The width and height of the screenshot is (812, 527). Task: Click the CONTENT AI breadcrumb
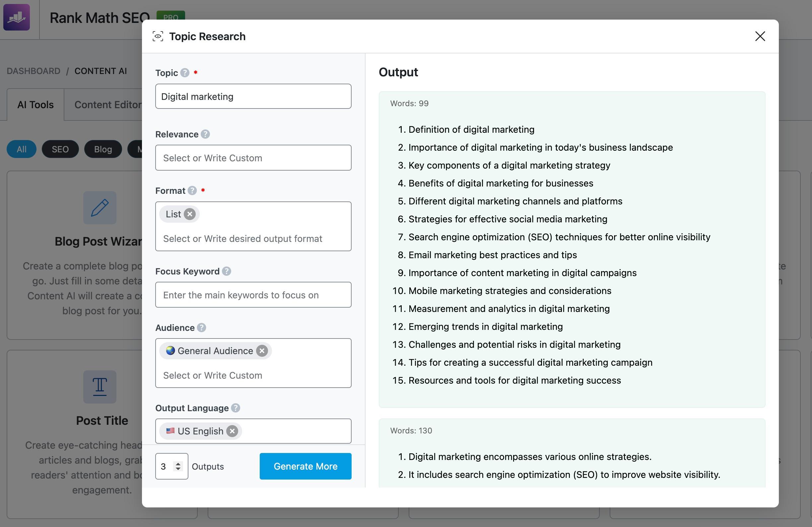(101, 71)
